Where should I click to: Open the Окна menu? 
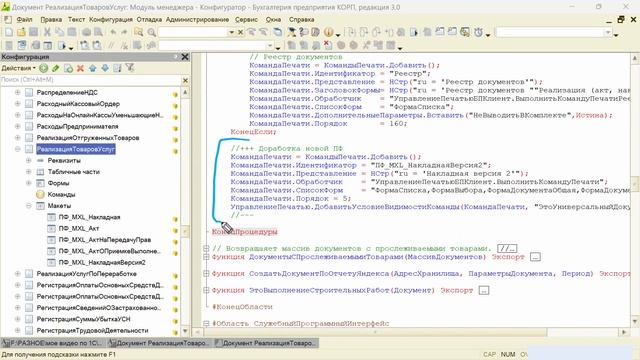(x=273, y=19)
